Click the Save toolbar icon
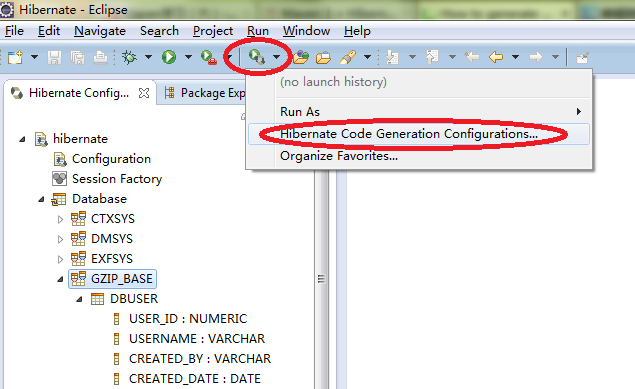The width and height of the screenshot is (635, 389). tap(54, 57)
